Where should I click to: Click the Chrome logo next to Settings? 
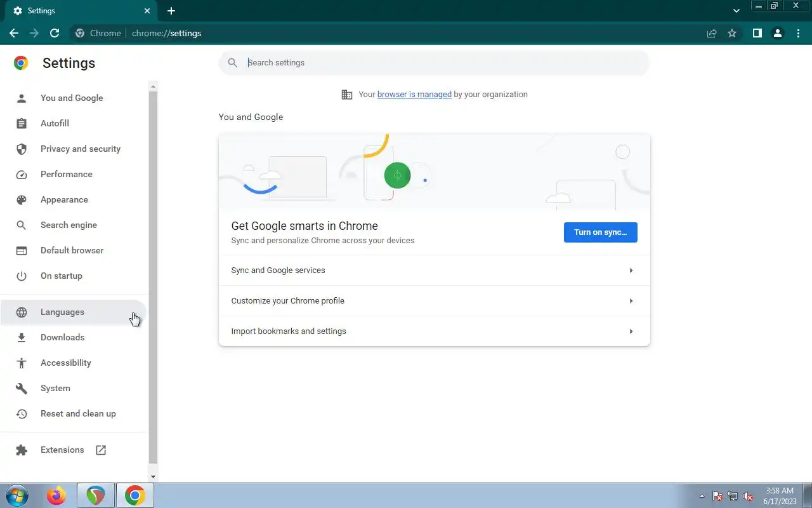21,63
